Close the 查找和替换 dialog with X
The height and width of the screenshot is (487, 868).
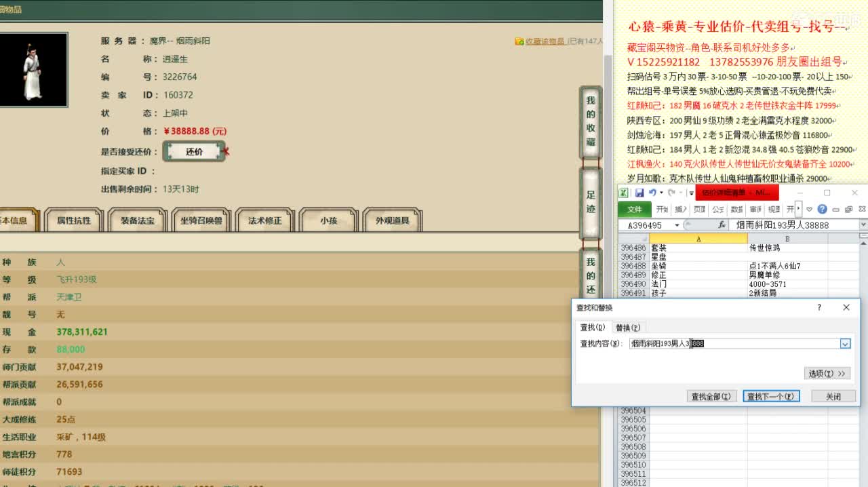coord(846,307)
